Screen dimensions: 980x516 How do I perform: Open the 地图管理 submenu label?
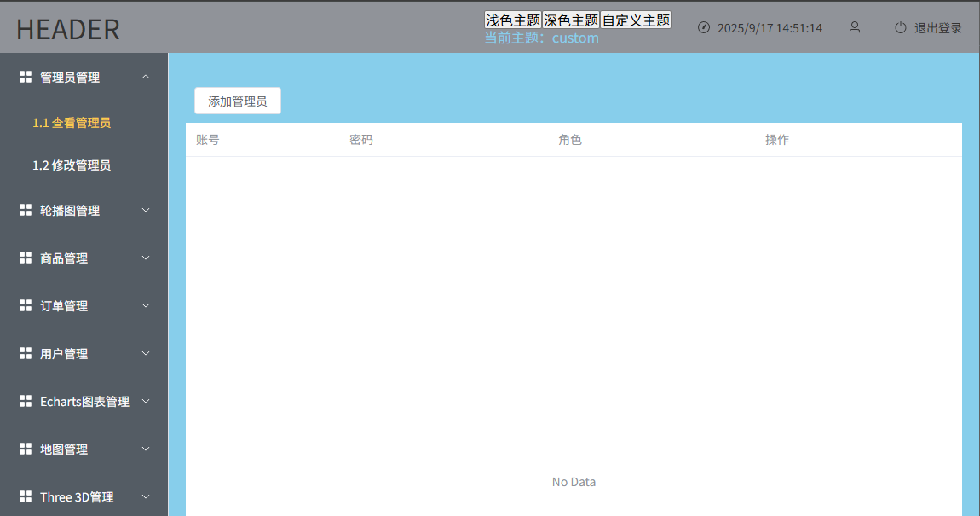click(64, 449)
